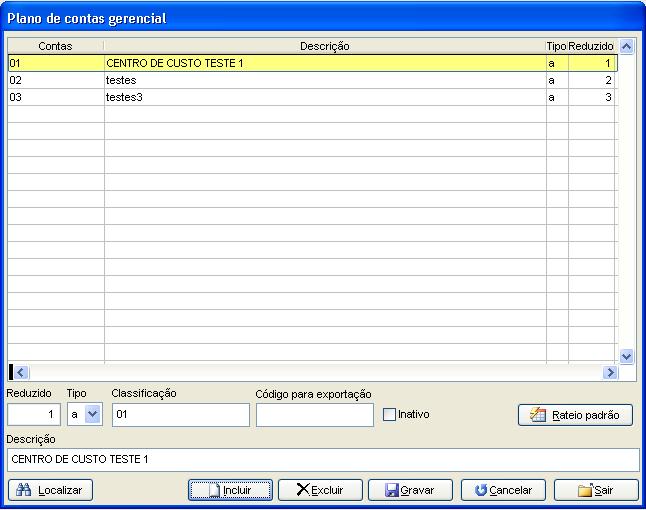Screen dimensions: 646x510
Task: Click the horizontal scroll right arrow
Action: pos(610,372)
